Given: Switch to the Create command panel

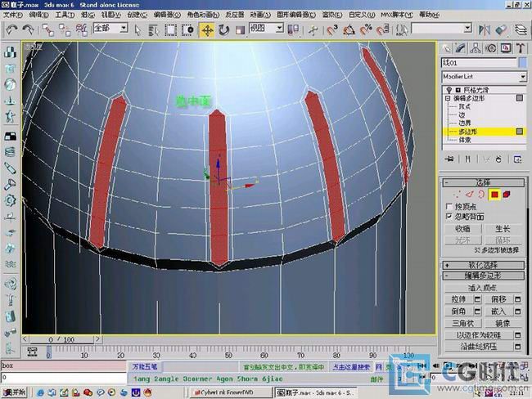Looking at the screenshot, I should (447, 48).
